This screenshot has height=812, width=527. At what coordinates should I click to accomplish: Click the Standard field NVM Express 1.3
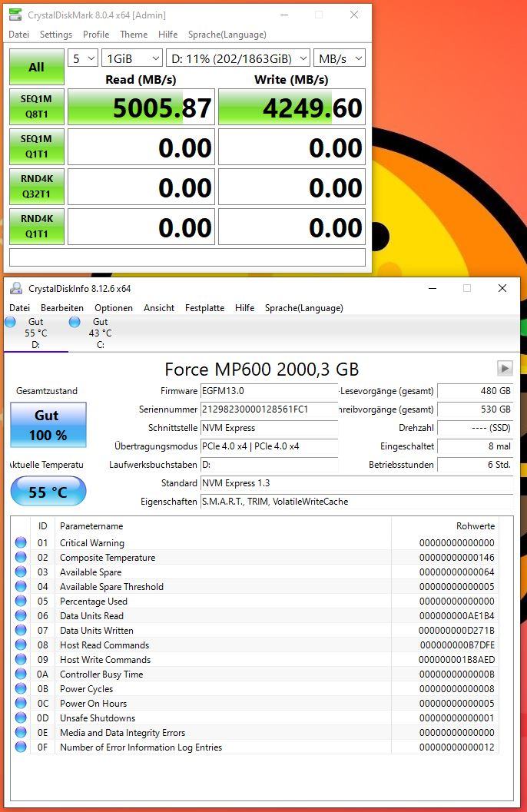coord(356,483)
